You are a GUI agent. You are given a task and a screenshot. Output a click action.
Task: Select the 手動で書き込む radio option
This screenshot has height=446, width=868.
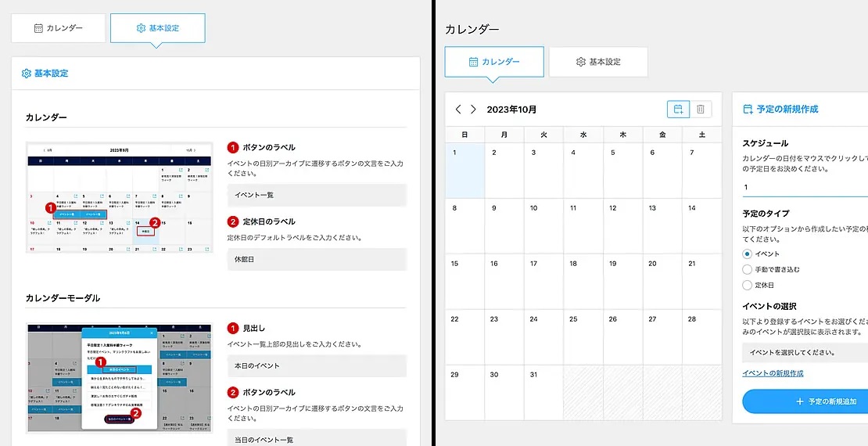tap(748, 269)
